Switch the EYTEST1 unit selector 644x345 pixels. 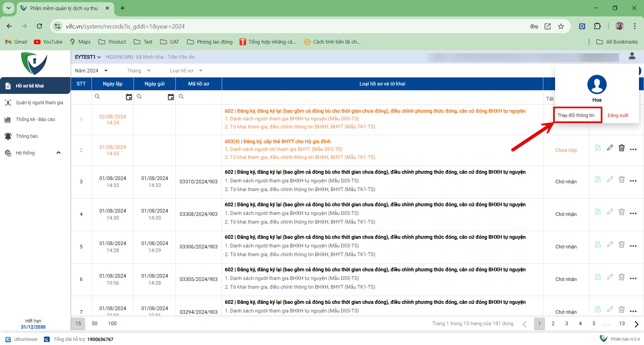88,57
